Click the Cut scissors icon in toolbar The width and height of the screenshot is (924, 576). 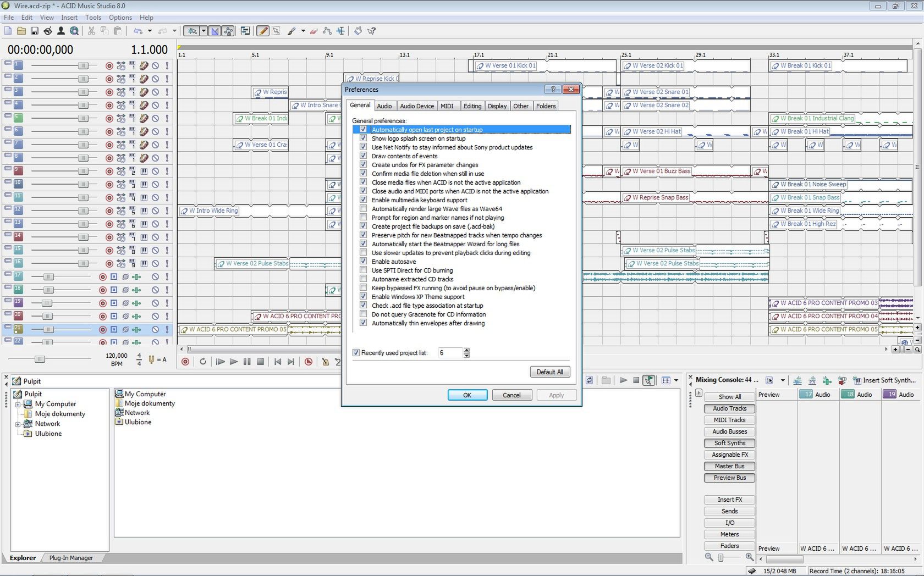coord(91,31)
